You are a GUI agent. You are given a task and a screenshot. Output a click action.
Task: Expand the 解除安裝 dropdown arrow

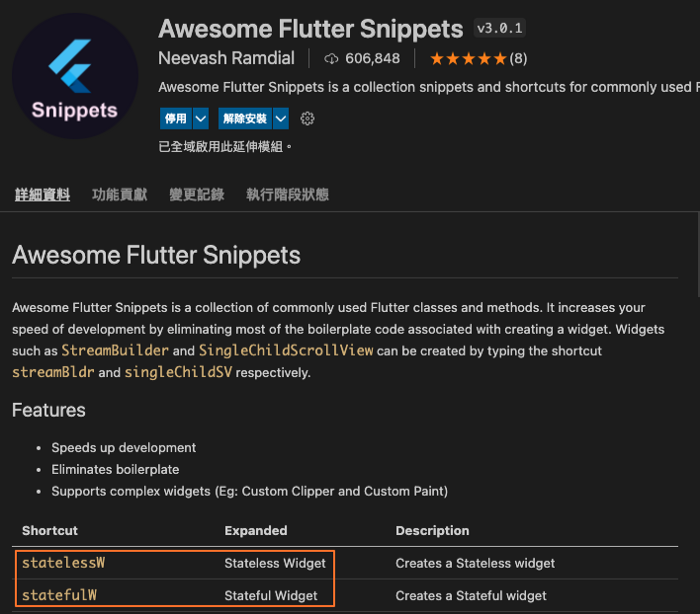click(x=281, y=119)
